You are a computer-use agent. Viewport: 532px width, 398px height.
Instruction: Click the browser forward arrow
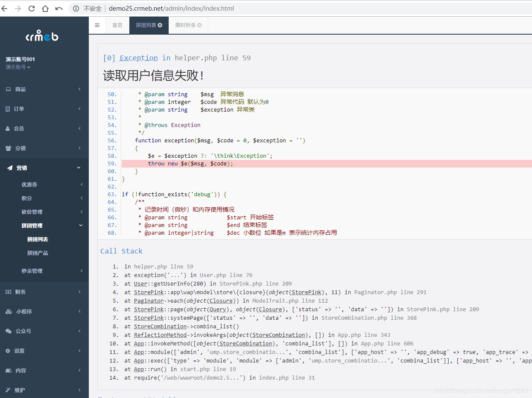click(18, 9)
